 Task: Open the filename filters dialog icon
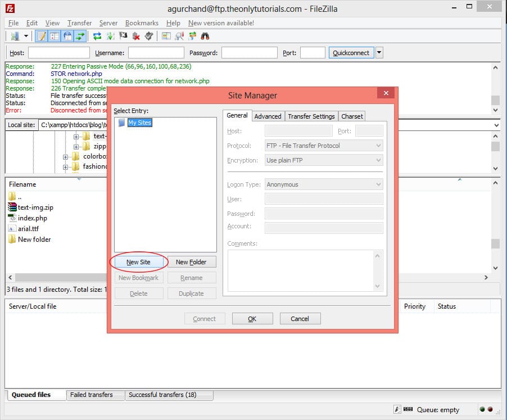pos(166,36)
